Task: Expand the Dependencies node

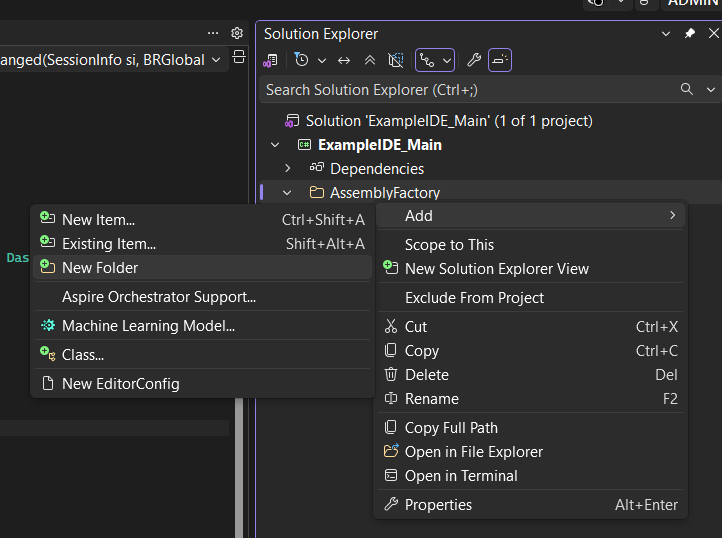Action: [x=287, y=169]
